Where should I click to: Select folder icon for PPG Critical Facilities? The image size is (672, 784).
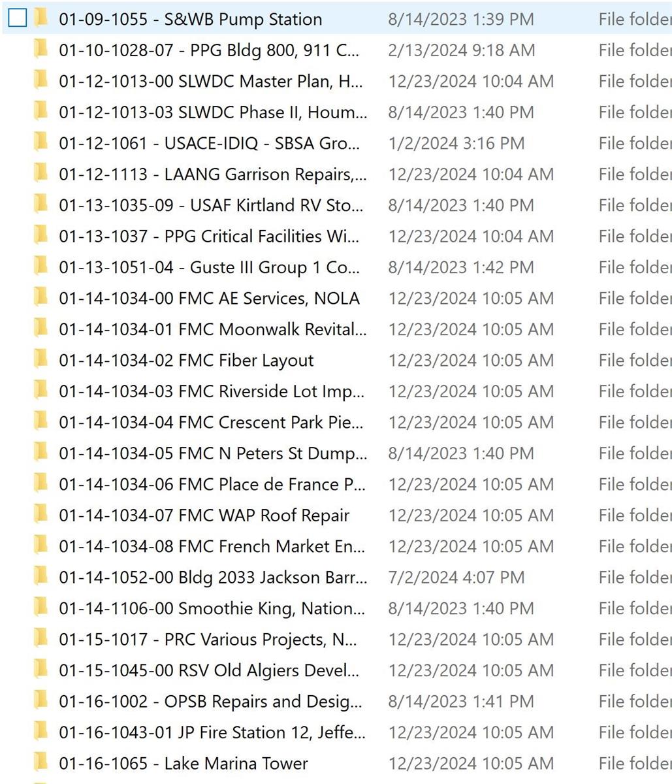41,236
